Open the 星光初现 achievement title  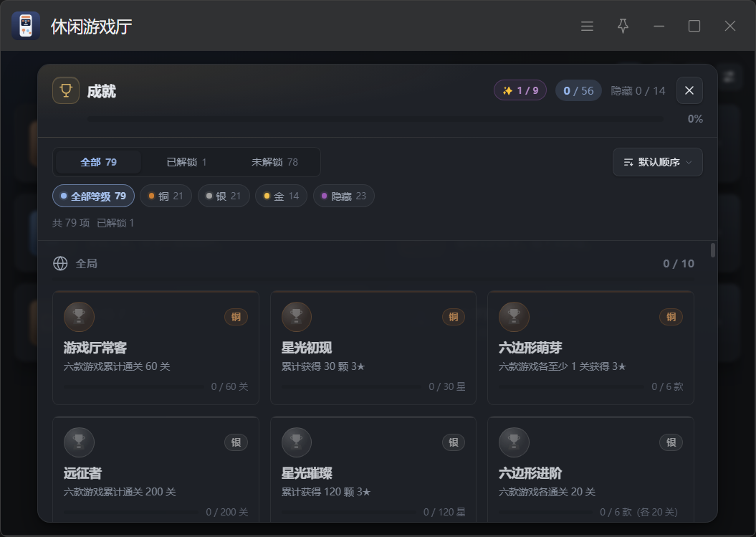click(x=307, y=348)
